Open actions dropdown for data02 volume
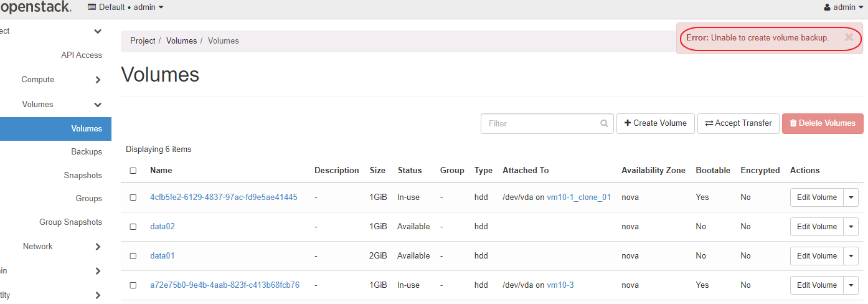The height and width of the screenshot is (304, 868). click(x=851, y=227)
